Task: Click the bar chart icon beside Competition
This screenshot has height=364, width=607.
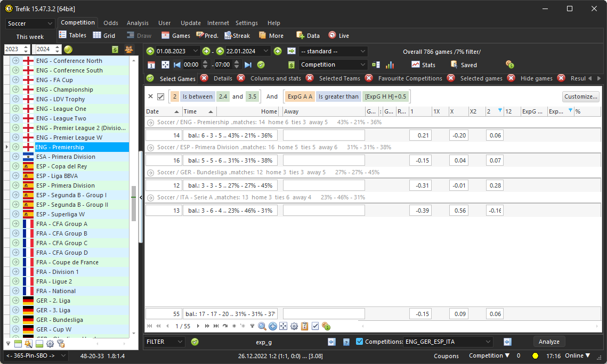Action: 390,65
